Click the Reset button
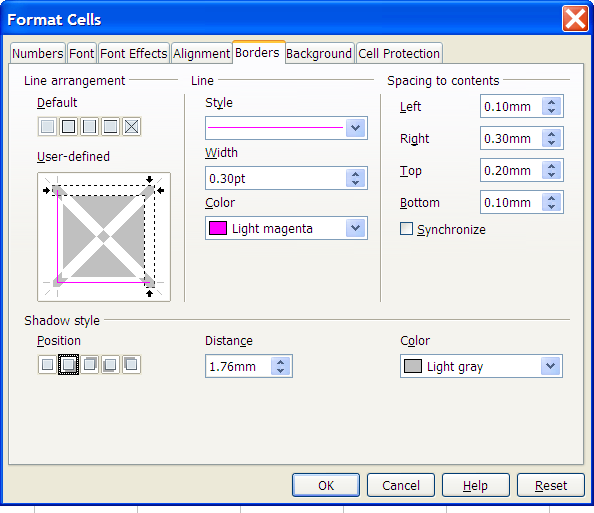This screenshot has height=513, width=594. 551,485
